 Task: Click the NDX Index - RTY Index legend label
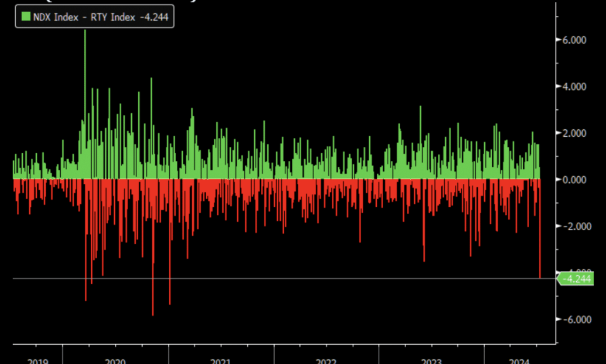click(84, 17)
